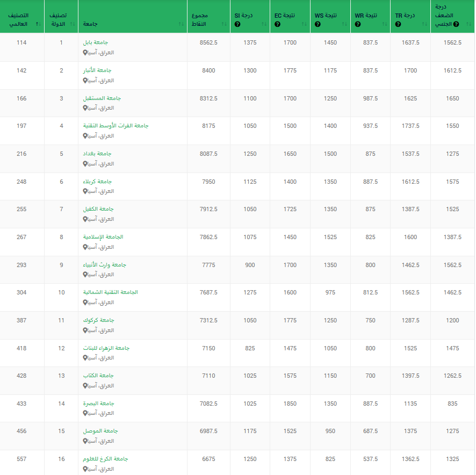Open the جامعة المستقبل university link
Screen dimensions: 476x475
(102, 98)
